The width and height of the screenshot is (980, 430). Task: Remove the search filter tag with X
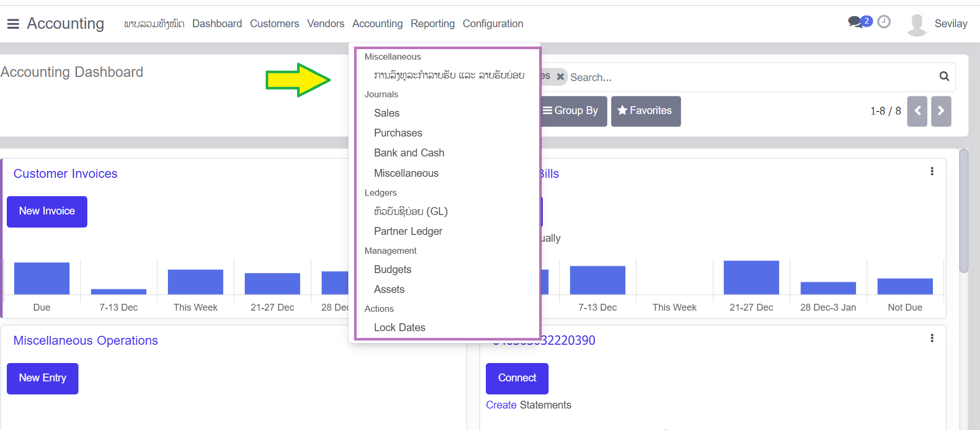click(560, 77)
